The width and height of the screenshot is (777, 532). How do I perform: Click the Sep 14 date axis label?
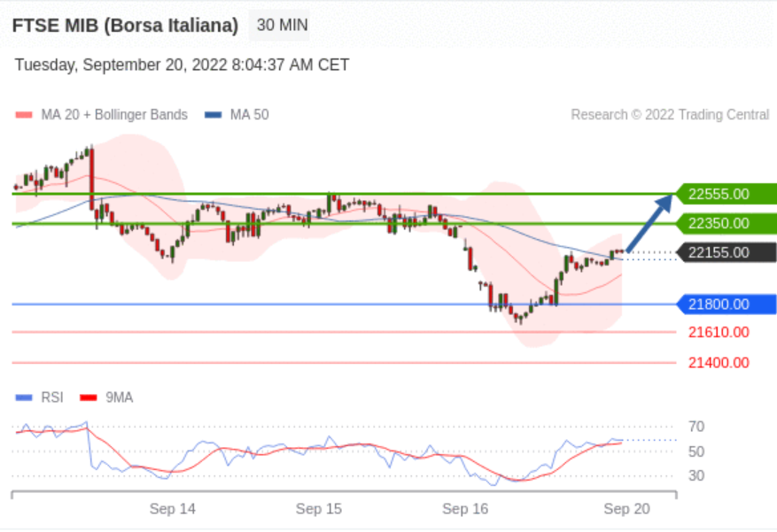[x=173, y=509]
